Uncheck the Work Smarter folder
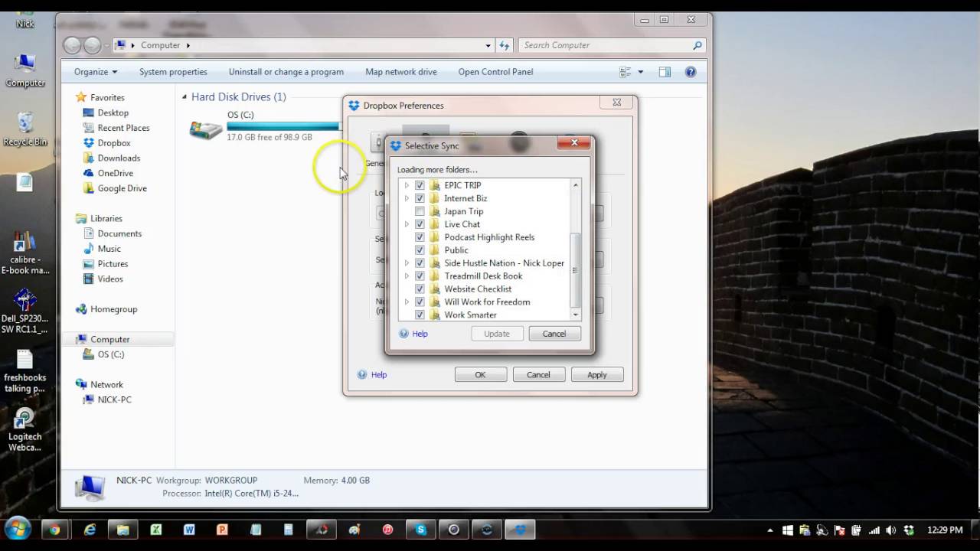980x551 pixels. 420,315
